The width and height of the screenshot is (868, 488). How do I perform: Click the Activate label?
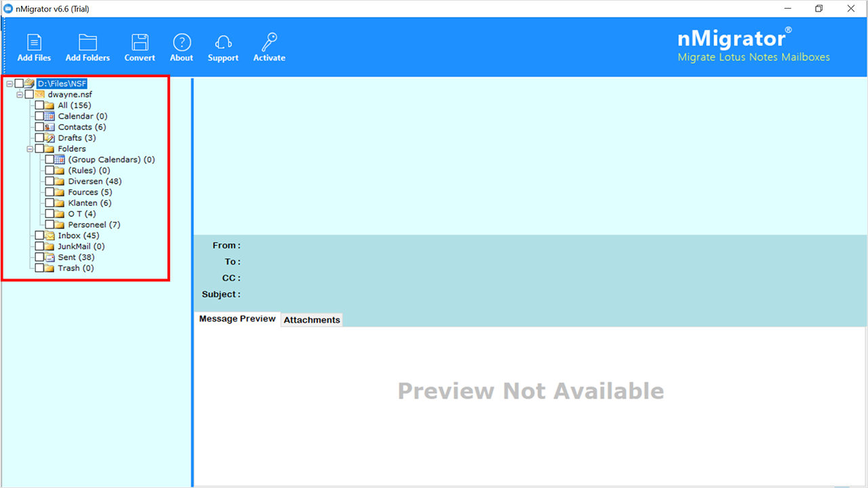click(x=269, y=58)
